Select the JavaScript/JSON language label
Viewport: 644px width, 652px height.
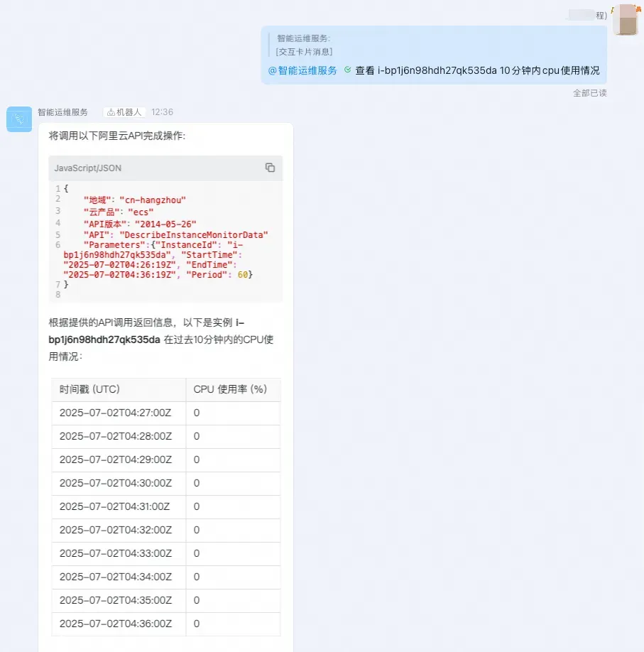click(88, 168)
